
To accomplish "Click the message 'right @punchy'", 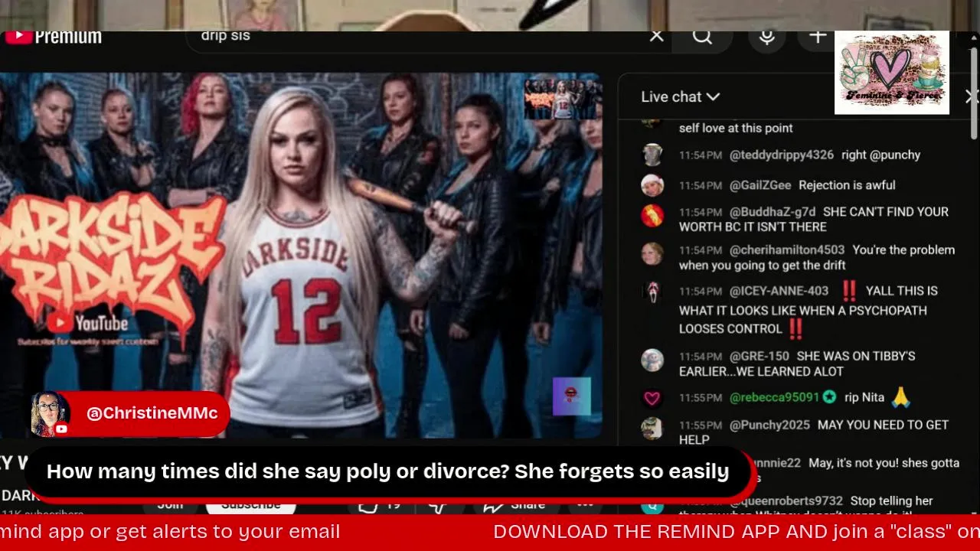I will tap(880, 155).
